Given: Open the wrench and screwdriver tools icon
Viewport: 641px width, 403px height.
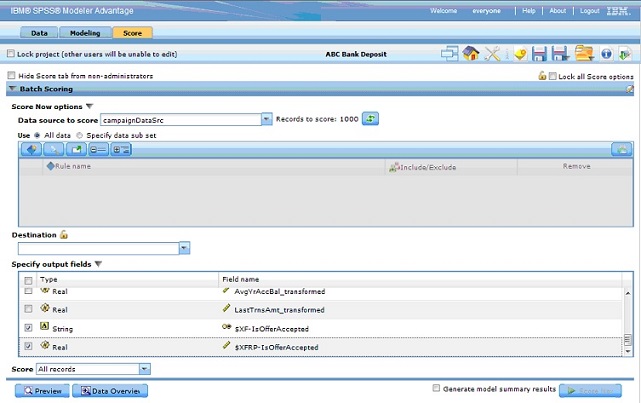Looking at the screenshot, I should pyautogui.click(x=492, y=54).
